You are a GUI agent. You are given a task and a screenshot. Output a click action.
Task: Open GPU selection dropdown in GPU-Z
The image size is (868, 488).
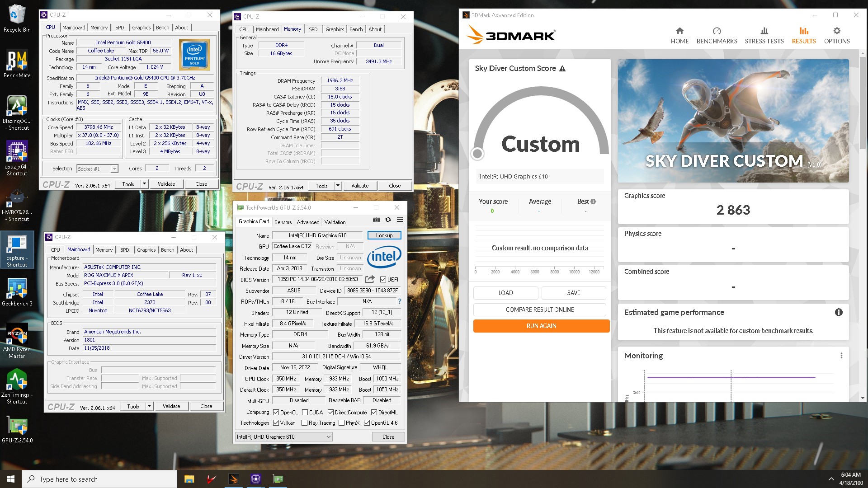[x=284, y=437]
